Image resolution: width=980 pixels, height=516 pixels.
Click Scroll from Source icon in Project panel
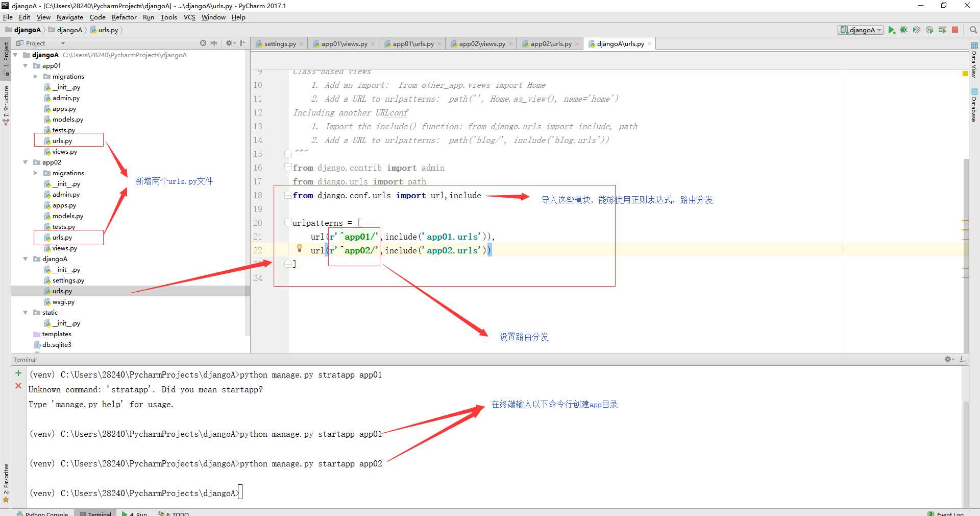click(x=203, y=43)
